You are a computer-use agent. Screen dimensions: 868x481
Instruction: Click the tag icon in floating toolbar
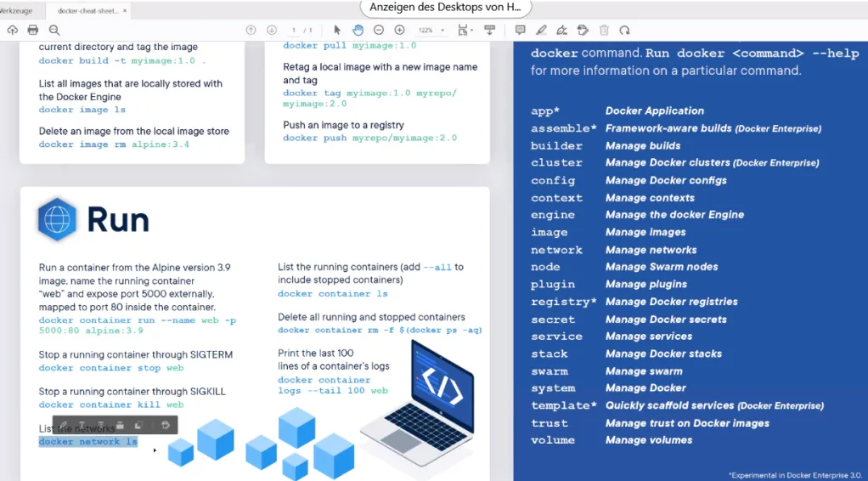(165, 425)
